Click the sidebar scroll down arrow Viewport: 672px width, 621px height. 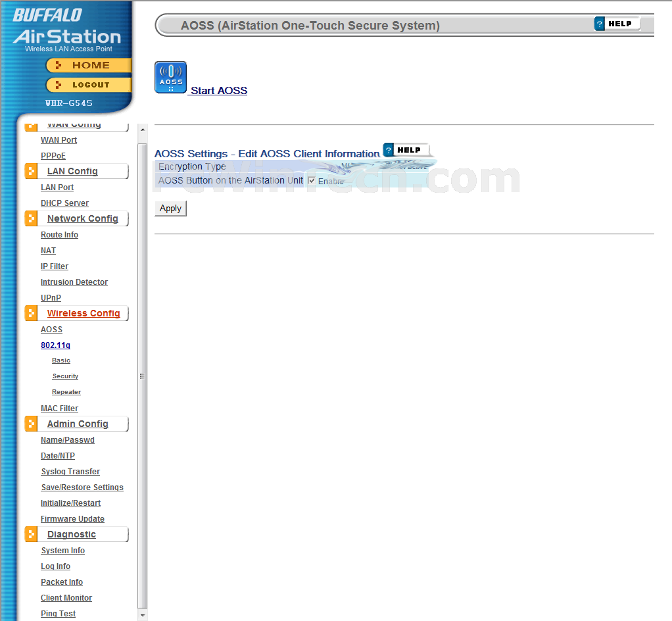pos(143,616)
